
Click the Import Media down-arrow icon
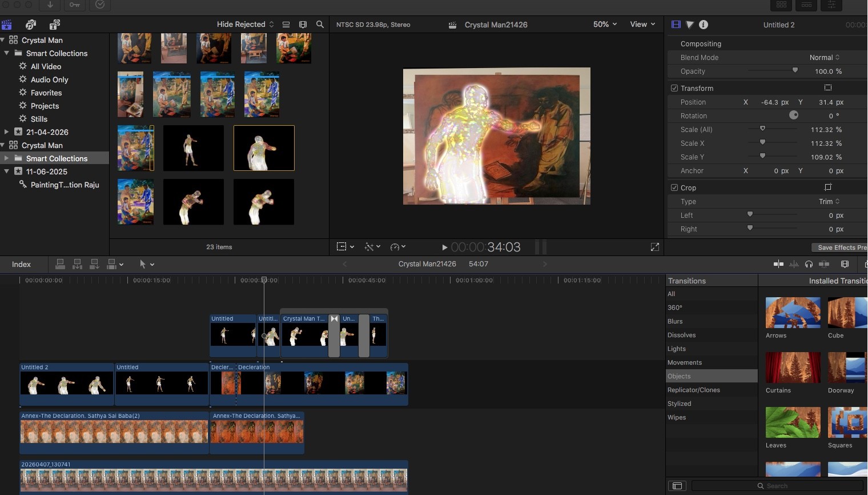click(50, 5)
